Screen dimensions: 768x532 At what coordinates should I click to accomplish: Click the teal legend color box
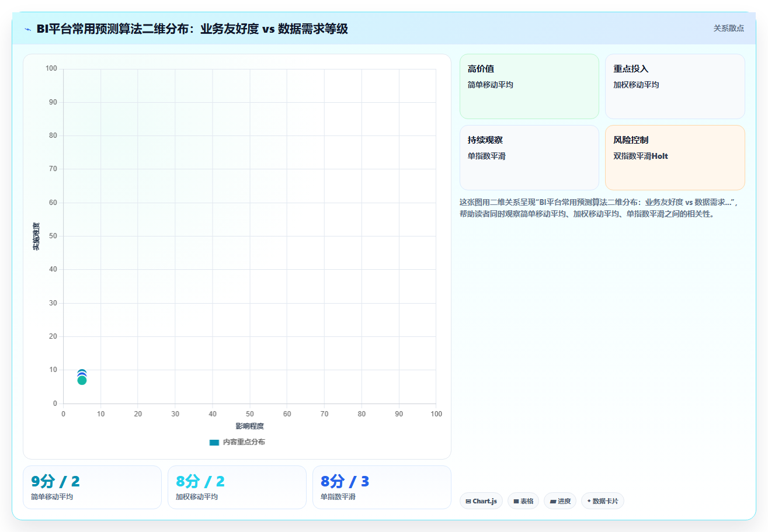coord(214,442)
